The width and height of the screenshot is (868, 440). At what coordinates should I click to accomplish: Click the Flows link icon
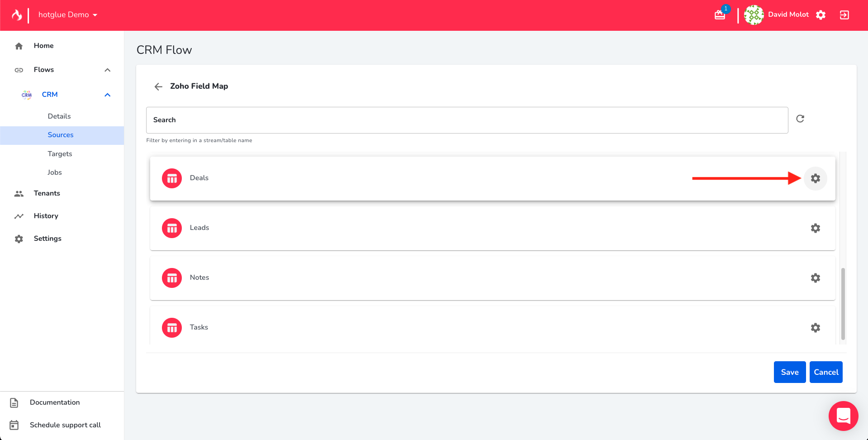coord(19,70)
